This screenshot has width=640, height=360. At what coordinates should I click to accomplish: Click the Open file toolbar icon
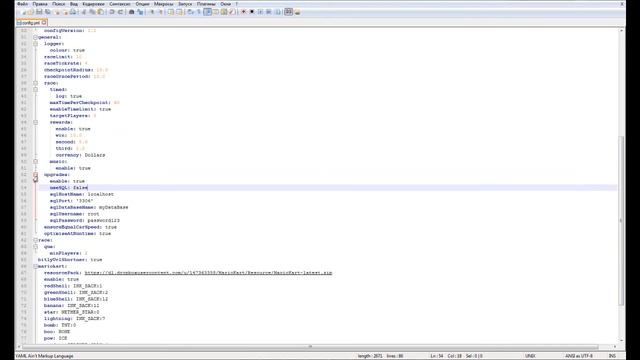tap(31, 12)
